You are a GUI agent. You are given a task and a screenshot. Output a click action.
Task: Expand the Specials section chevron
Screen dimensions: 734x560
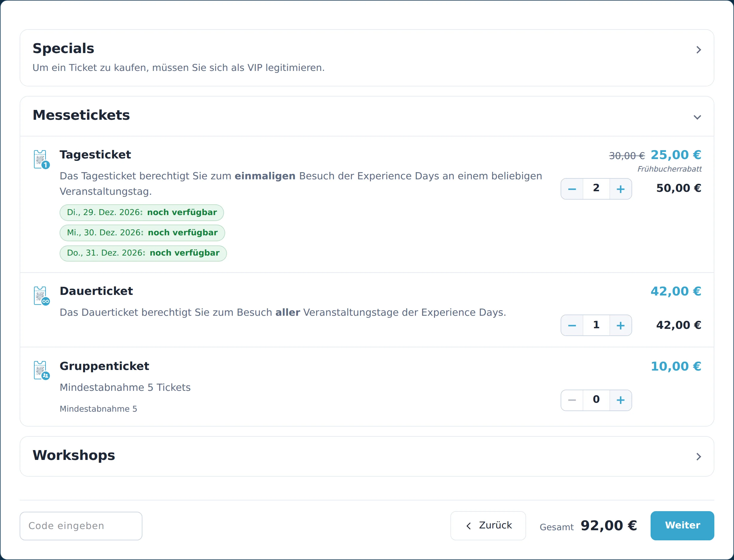[x=699, y=50]
